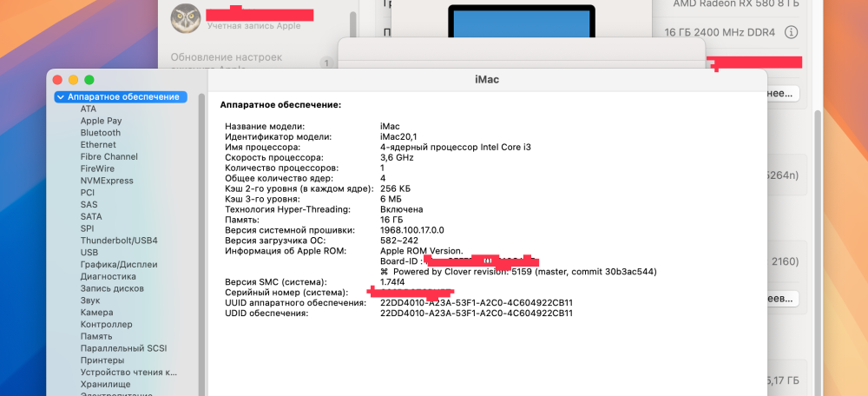Select Запись дисков in the sidebar
868x396 pixels.
pos(112,288)
